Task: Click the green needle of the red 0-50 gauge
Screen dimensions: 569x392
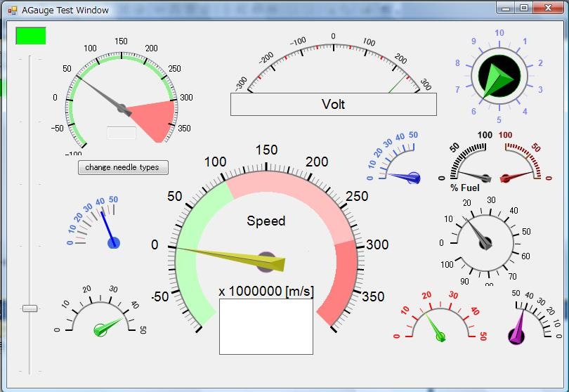Action: (x=435, y=327)
